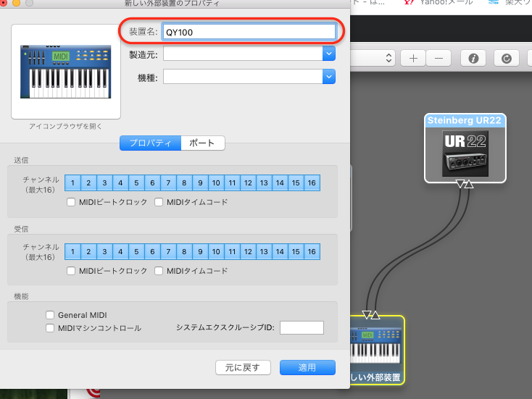Enable transmit MIDIタイムコード checkbox

tap(159, 202)
